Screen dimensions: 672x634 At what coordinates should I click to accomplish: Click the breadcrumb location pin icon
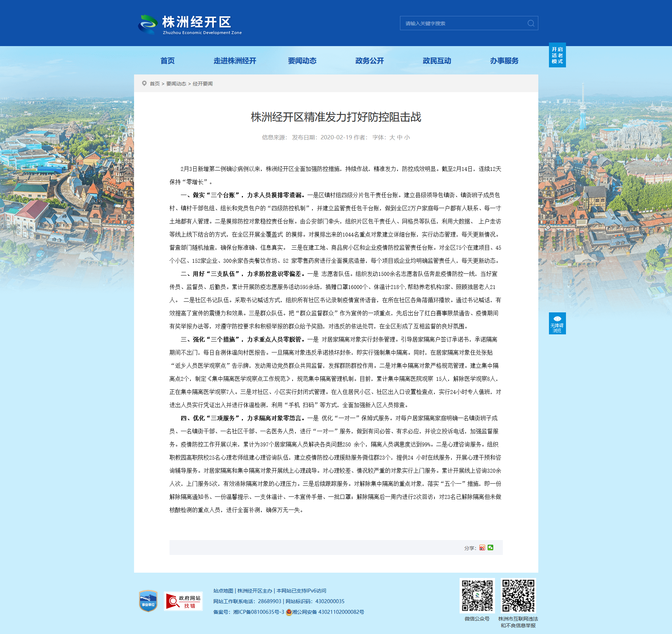[x=144, y=83]
